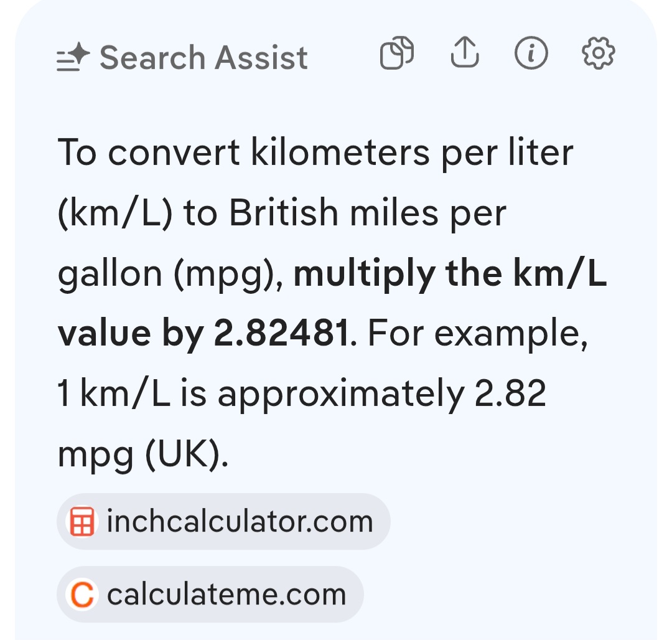This screenshot has width=672, height=640.
Task: Click the "(km/L)" abbreviation in the answer
Action: [115, 213]
